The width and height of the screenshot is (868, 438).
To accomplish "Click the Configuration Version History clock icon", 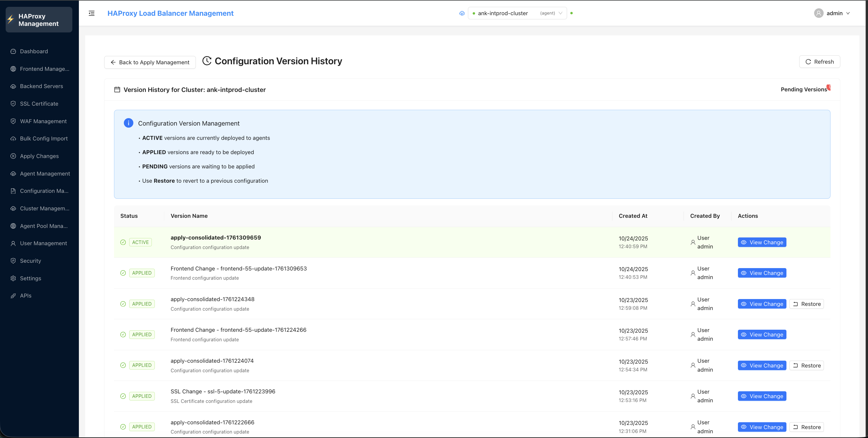I will [207, 61].
